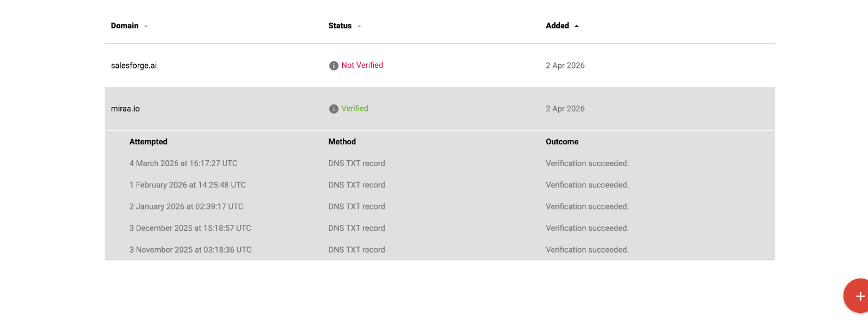868x327 pixels.
Task: Click the info icon next to Not Verified
Action: tap(333, 65)
